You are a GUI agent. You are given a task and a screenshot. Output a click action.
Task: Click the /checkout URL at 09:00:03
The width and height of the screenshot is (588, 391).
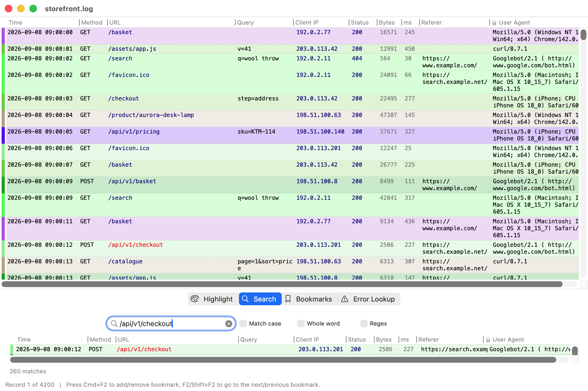click(123, 99)
